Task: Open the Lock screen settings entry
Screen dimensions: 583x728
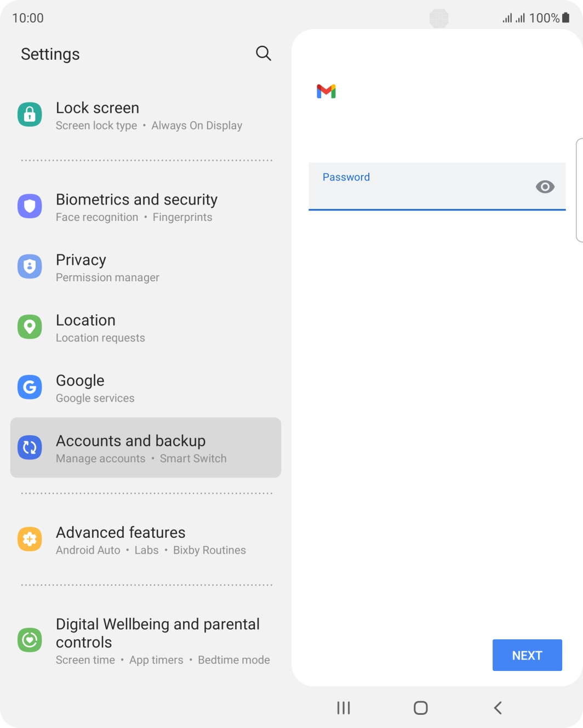Action: (146, 116)
